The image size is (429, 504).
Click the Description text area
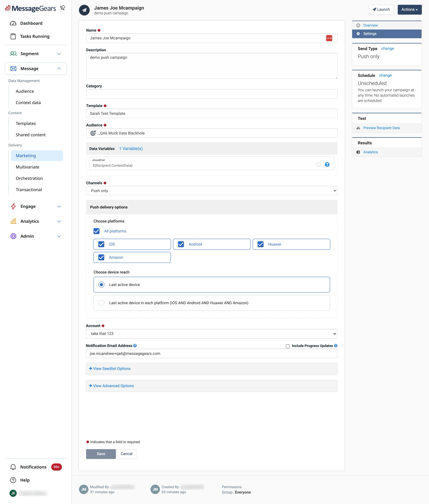(x=212, y=66)
